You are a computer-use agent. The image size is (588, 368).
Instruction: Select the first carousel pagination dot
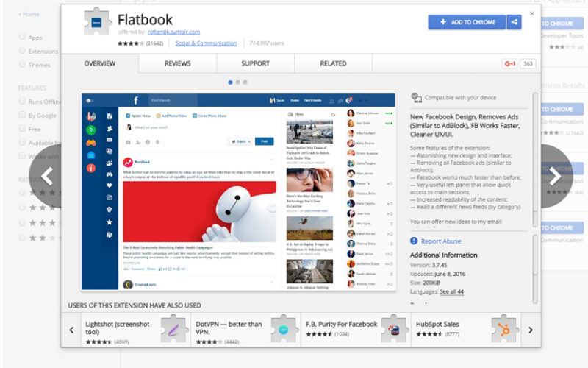230,82
